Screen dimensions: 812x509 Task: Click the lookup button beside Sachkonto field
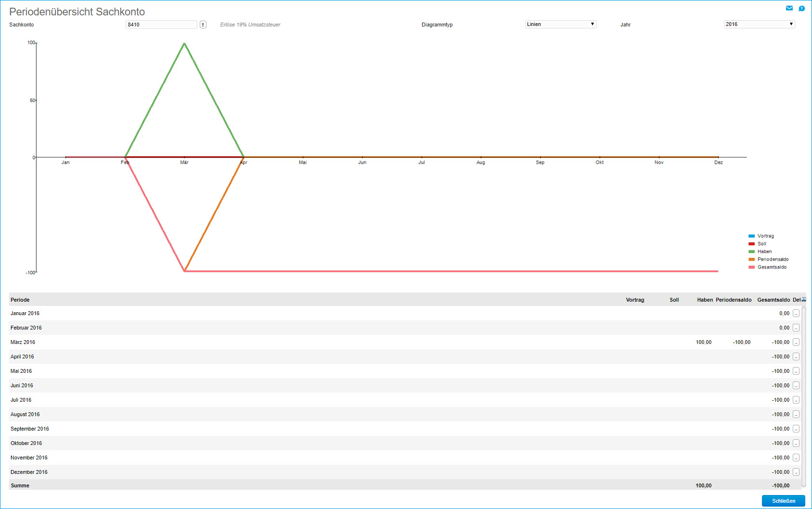(x=203, y=25)
